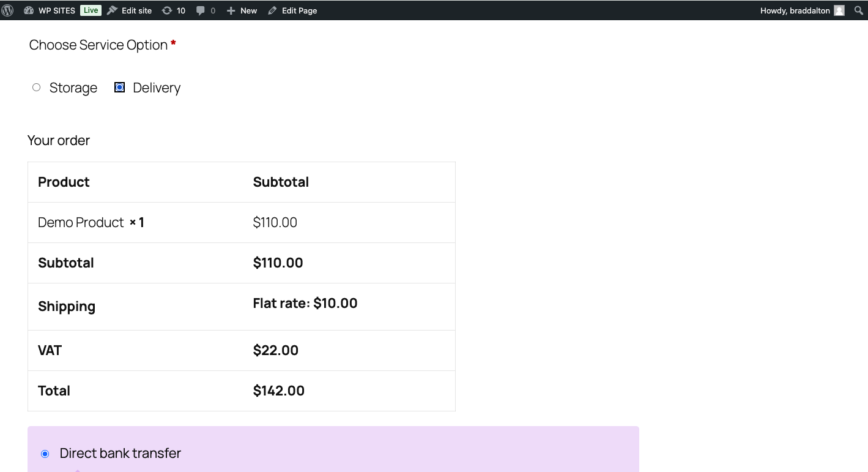The height and width of the screenshot is (472, 868).
Task: Open the Howdy, braddalton account menu
Action: pos(795,10)
